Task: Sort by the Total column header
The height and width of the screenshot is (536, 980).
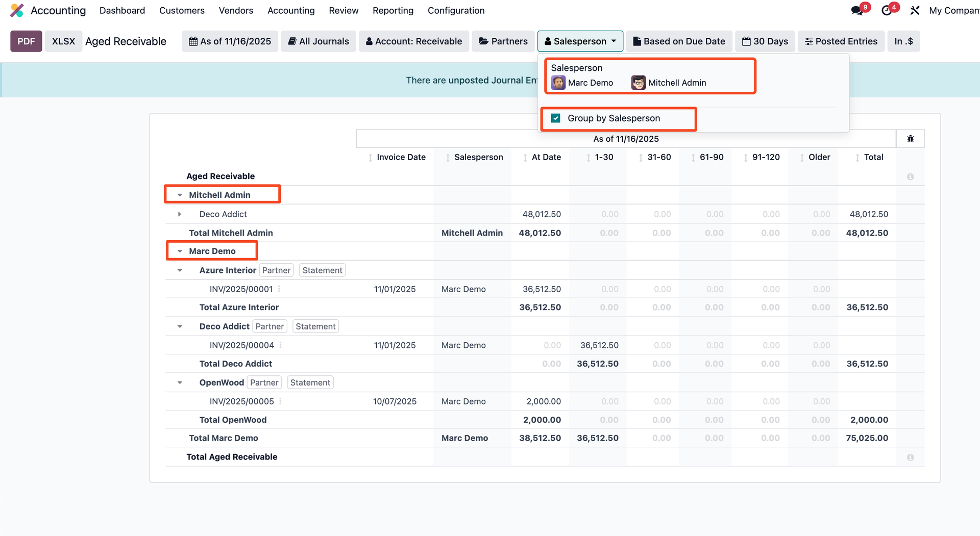Action: tap(873, 157)
